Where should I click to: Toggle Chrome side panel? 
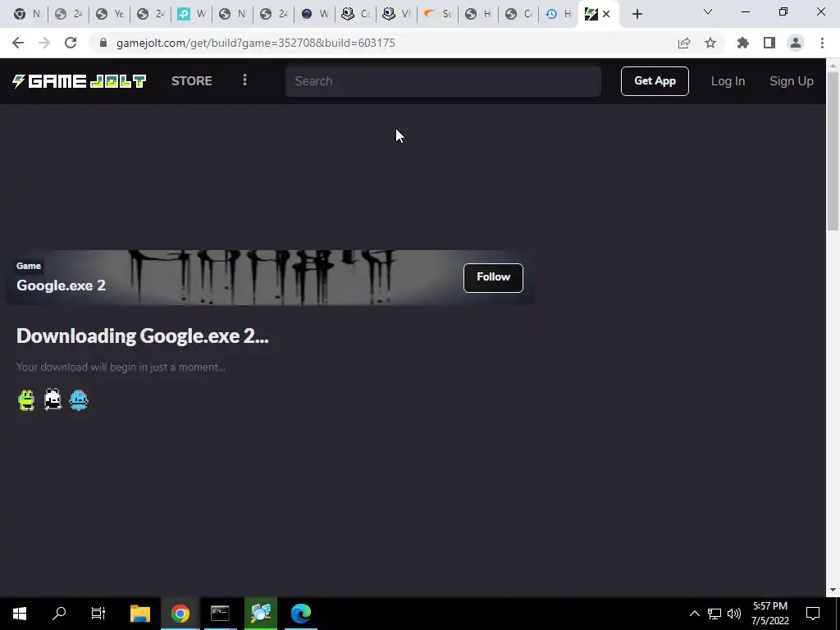click(x=769, y=43)
